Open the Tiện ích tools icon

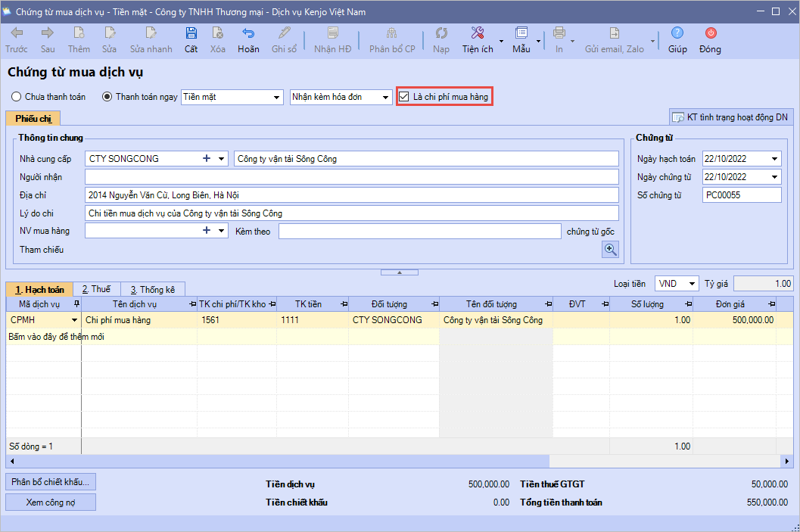pos(478,33)
